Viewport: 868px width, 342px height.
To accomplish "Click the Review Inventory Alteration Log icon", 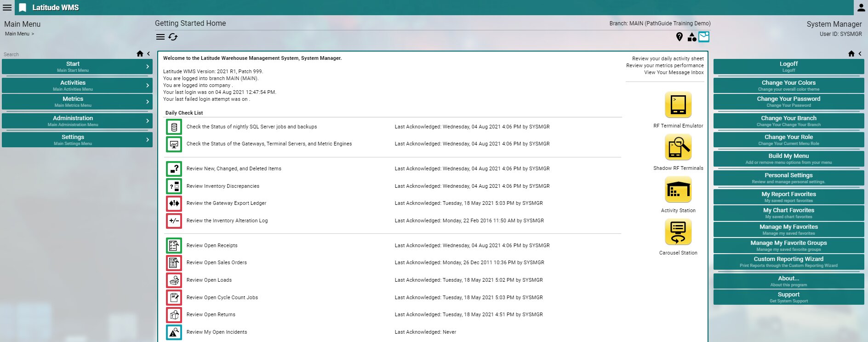I will [174, 221].
